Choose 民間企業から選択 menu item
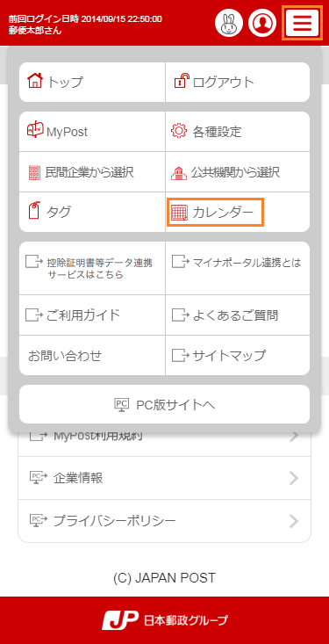329x644 pixels. (92, 172)
